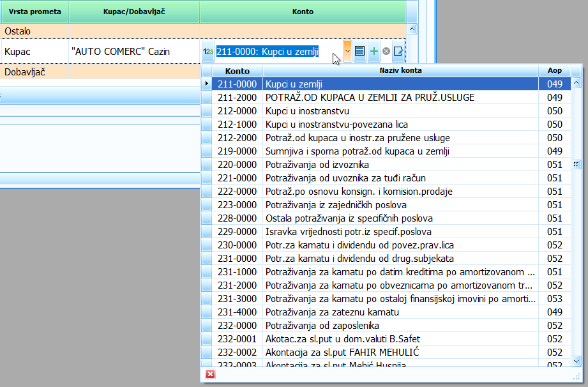
Task: Click the green plus add account icon
Action: click(x=374, y=51)
